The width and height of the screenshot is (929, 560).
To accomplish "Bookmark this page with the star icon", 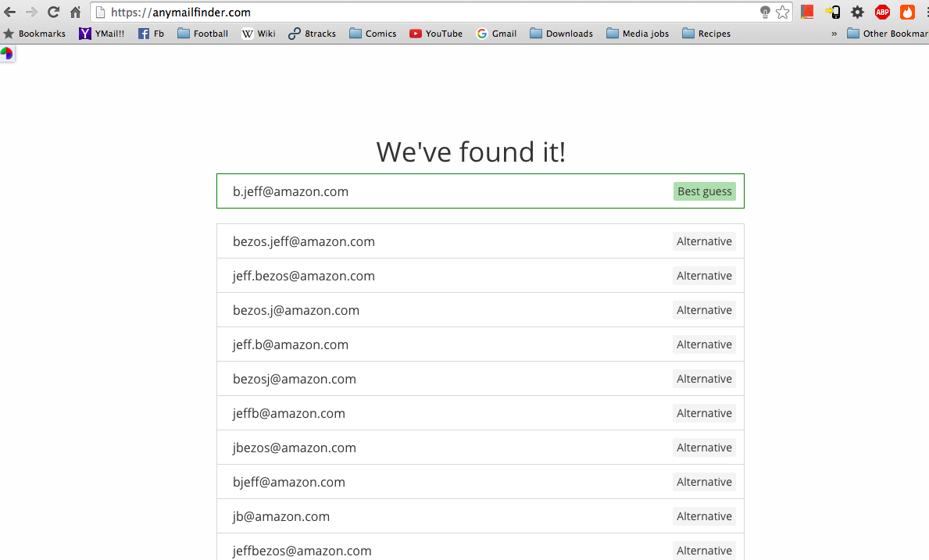I will coord(783,12).
